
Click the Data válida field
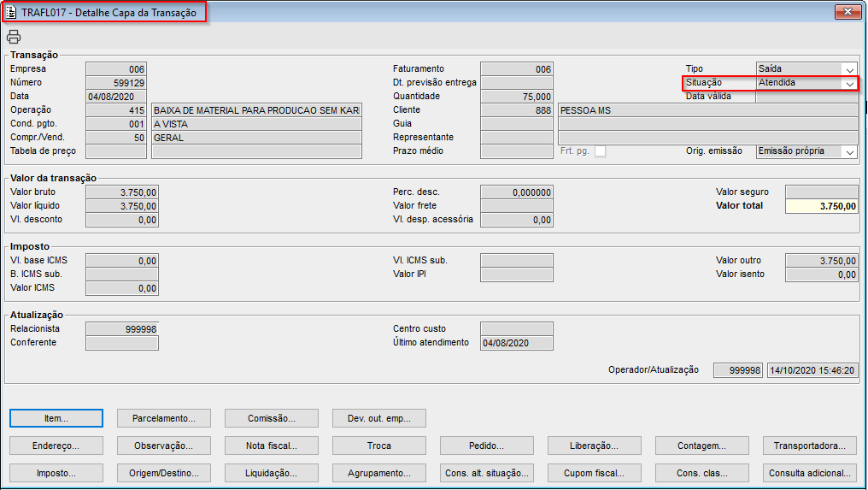click(806, 97)
